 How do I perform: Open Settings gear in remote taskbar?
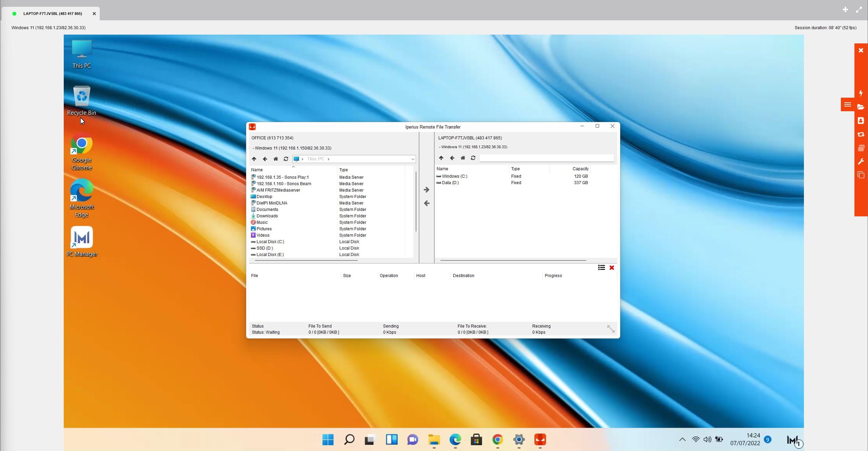pos(518,440)
